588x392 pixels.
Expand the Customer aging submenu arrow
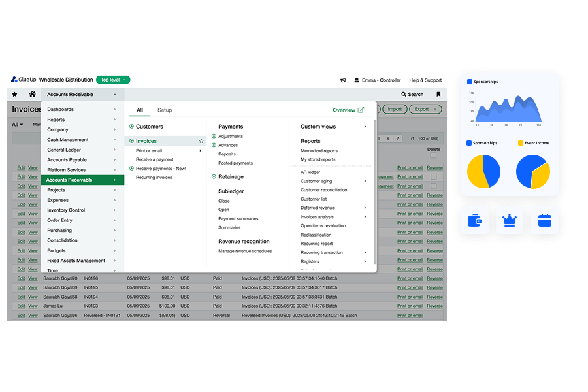click(x=365, y=181)
